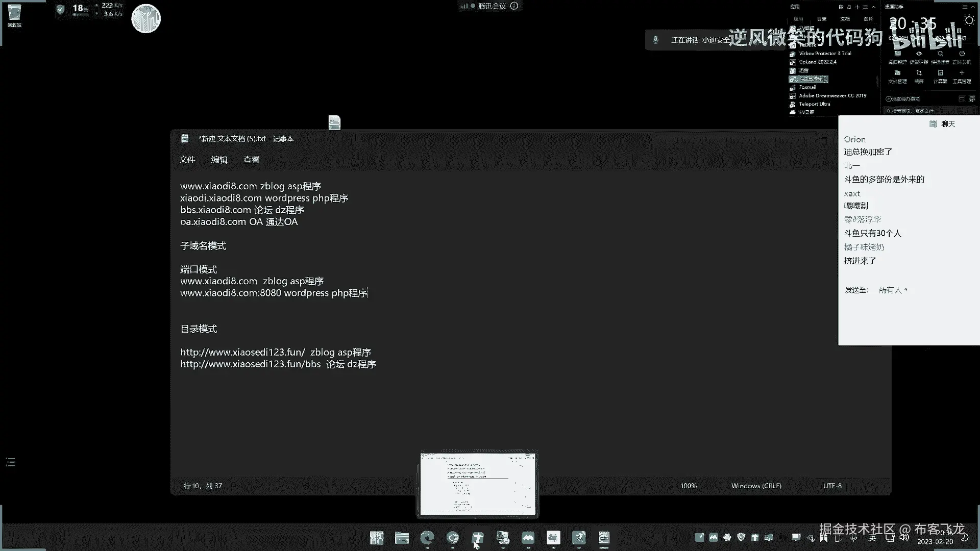Collapse the 应用 panel with its chevron
This screenshot has height=551, width=980.
point(874,7)
